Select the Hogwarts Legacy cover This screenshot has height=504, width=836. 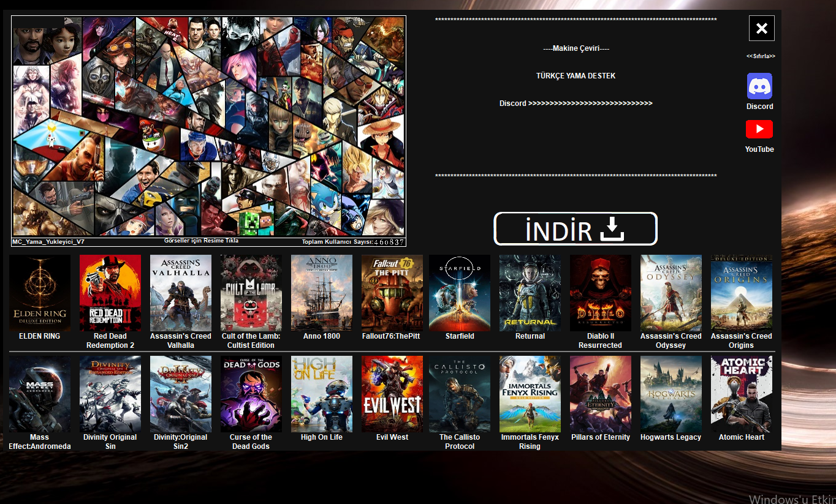tap(671, 394)
